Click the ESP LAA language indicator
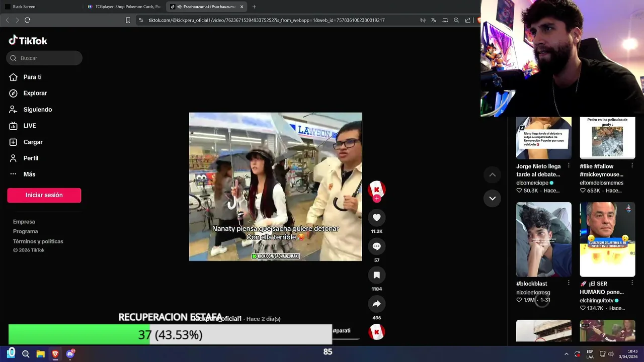The height and width of the screenshot is (362, 644). coord(590,354)
